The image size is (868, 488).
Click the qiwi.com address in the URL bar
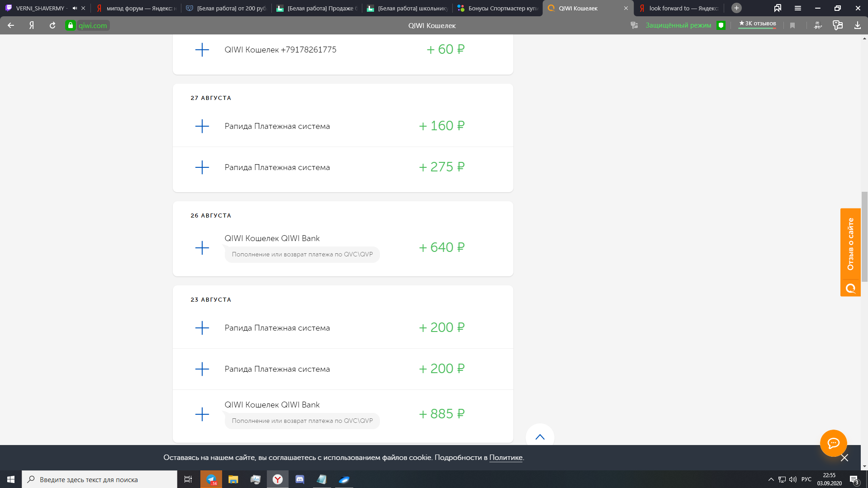(93, 25)
